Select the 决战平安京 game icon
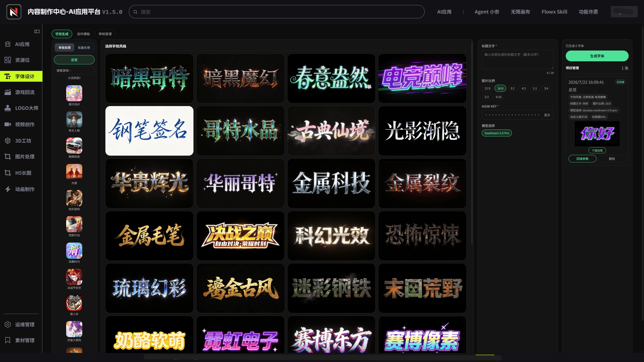Image resolution: width=644 pixels, height=362 pixels. tap(74, 277)
